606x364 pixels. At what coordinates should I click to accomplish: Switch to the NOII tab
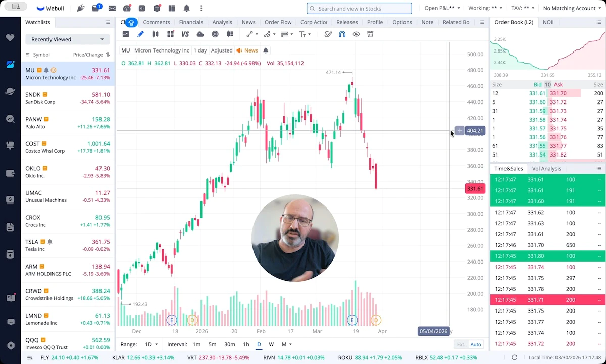click(548, 22)
